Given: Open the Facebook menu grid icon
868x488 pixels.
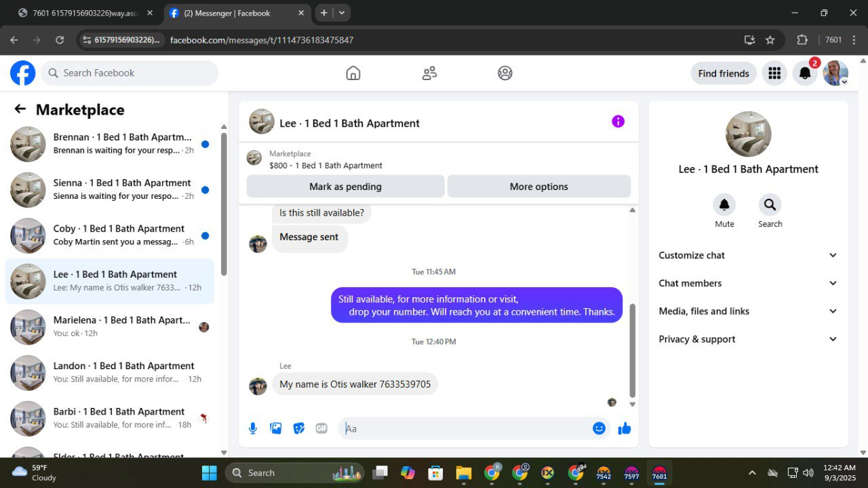Looking at the screenshot, I should pos(774,73).
